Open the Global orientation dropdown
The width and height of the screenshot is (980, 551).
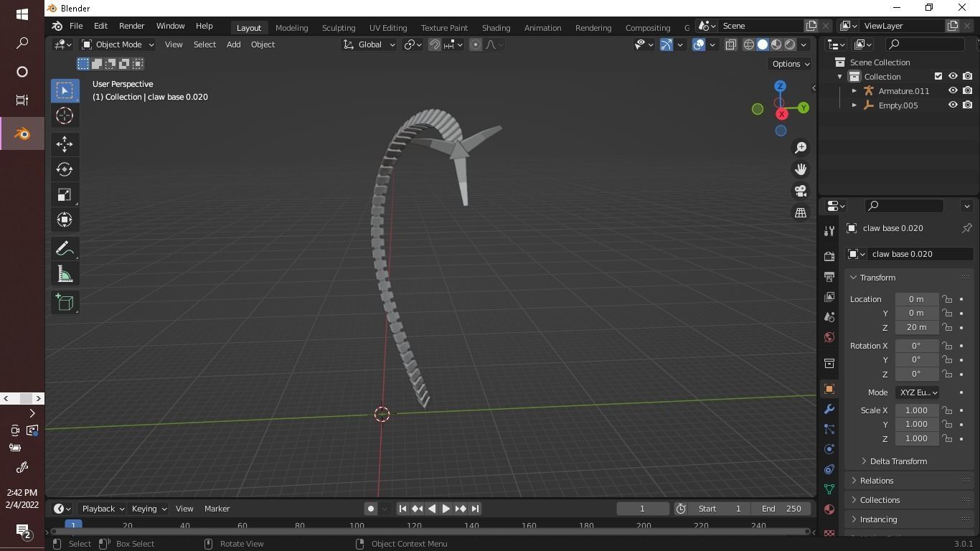tap(369, 44)
